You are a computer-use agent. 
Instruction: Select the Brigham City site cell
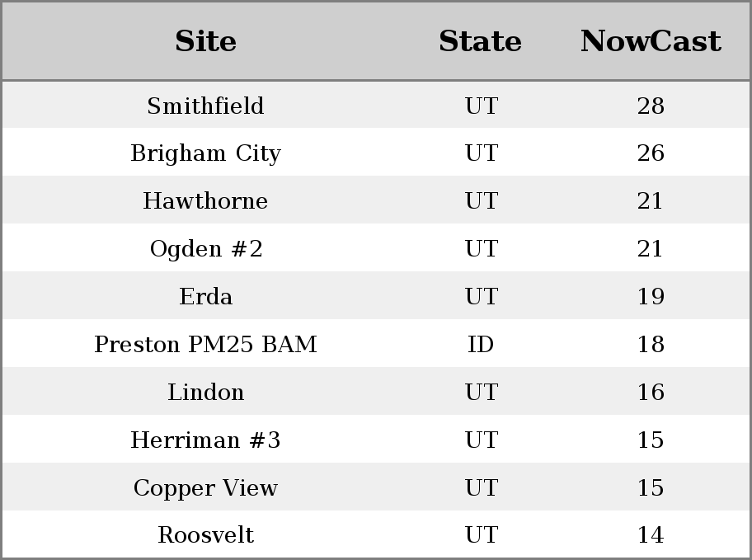click(205, 153)
